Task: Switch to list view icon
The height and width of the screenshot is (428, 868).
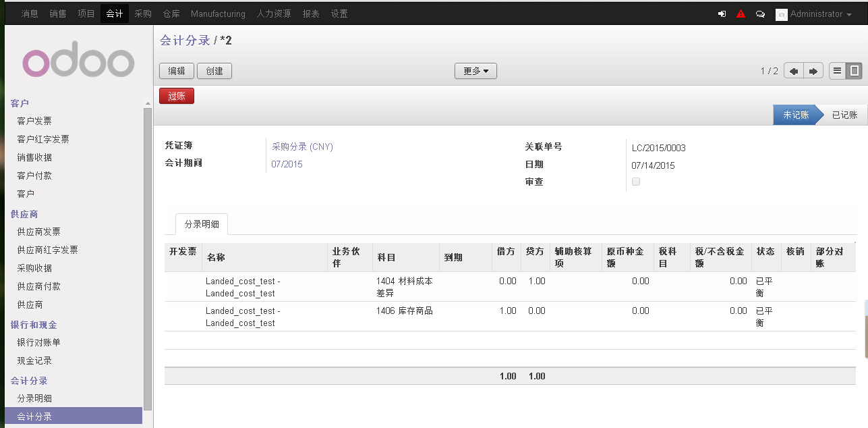Action: (x=837, y=71)
